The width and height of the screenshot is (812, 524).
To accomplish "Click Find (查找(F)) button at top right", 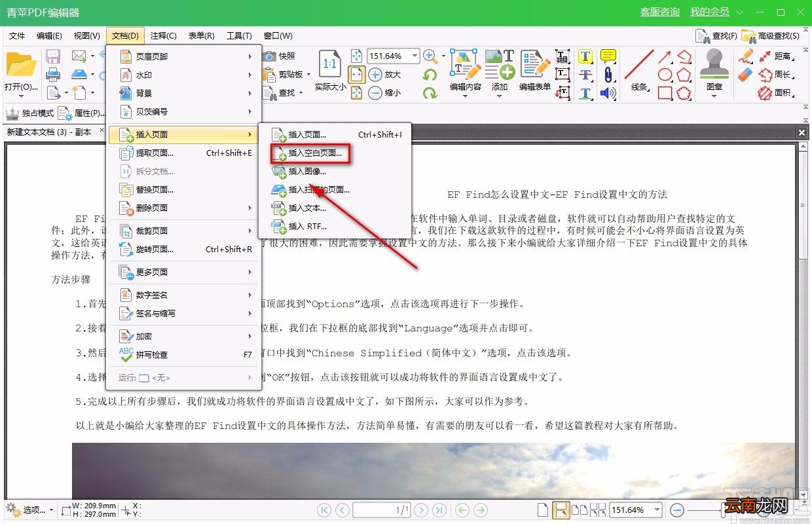I will point(716,36).
